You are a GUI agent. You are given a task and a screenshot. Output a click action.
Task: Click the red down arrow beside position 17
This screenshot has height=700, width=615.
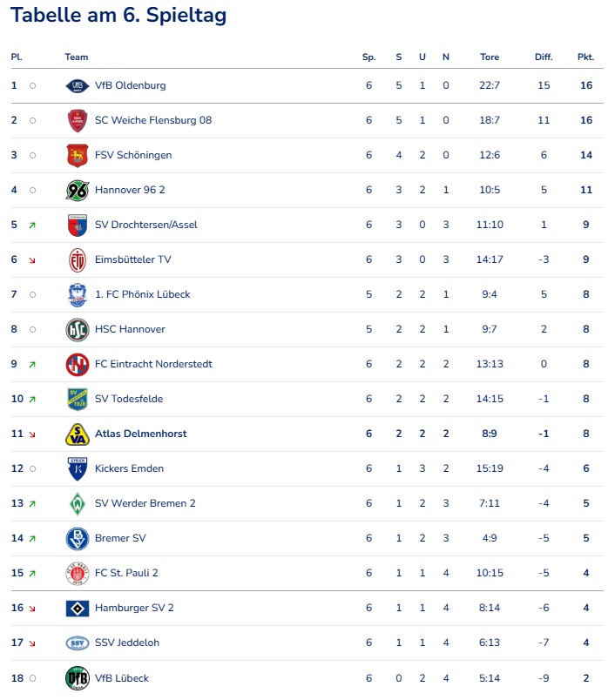point(32,643)
